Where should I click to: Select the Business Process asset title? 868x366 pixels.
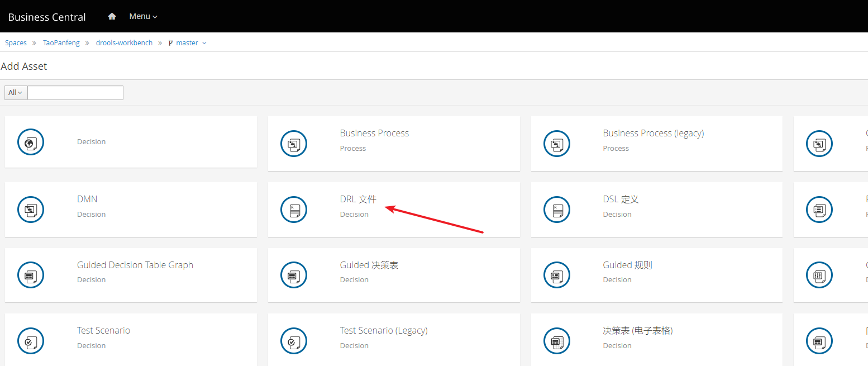374,133
